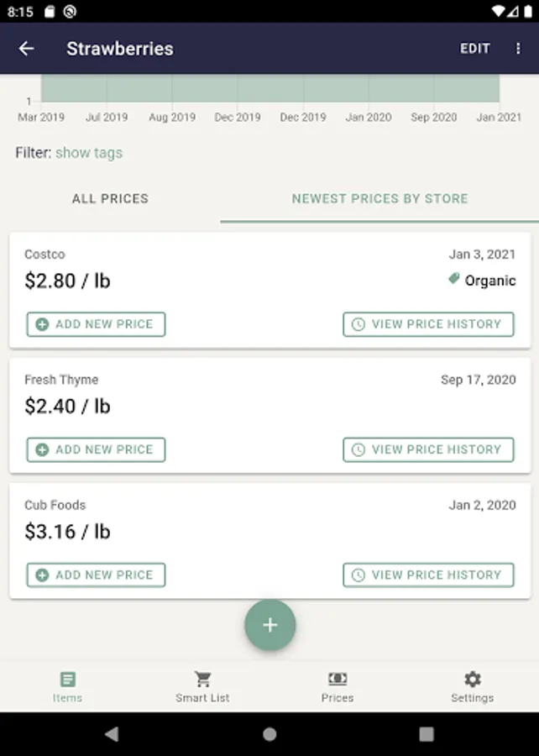Image resolution: width=539 pixels, height=756 pixels.
Task: View Cub Foods price history
Action: tap(428, 575)
